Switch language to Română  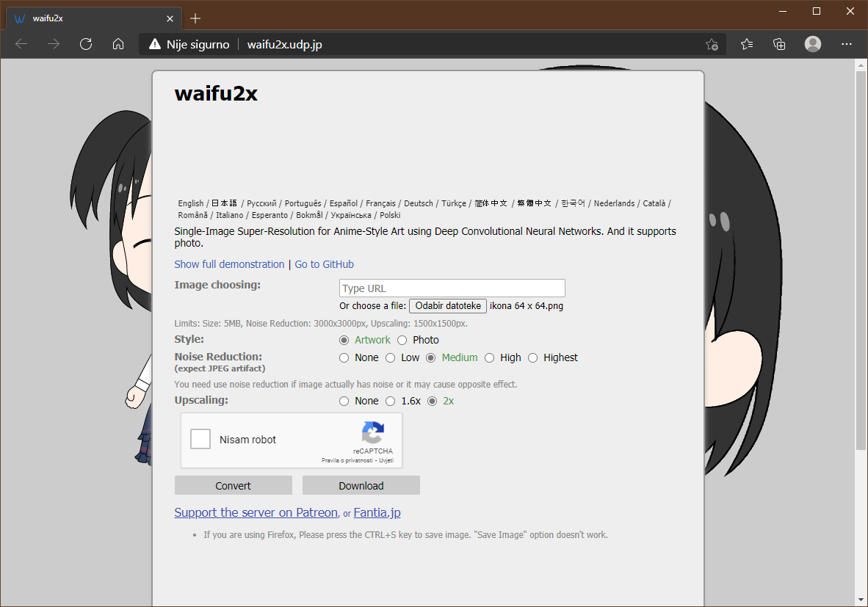tap(192, 215)
